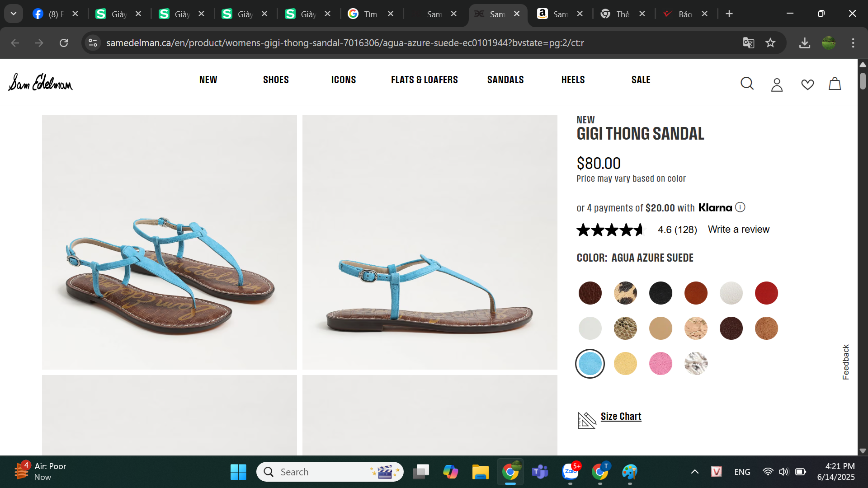Pick the leopard print swatch

click(625, 293)
